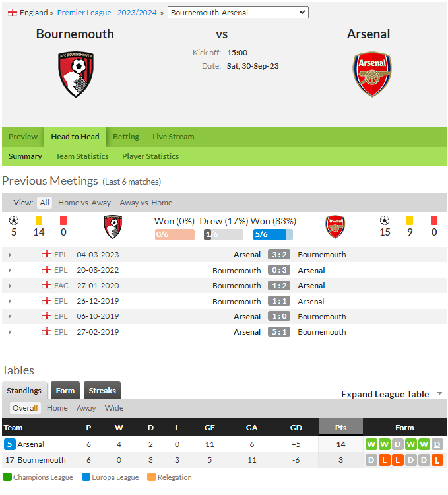Viewport: 448px width, 495px height.
Task: Click Bournemouth's goals football icon showing 5
Action: [x=14, y=220]
